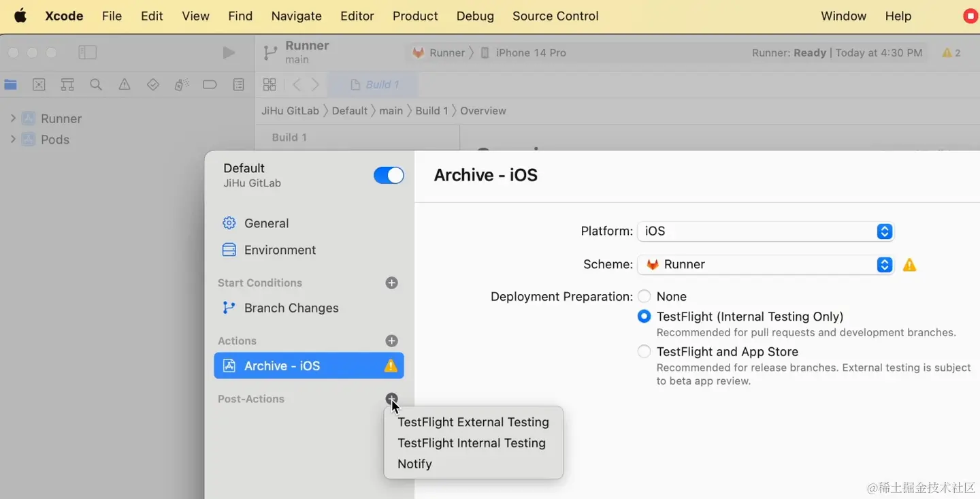Image resolution: width=980 pixels, height=499 pixels.
Task: Select TestFlight and App Store option
Action: pyautogui.click(x=644, y=351)
